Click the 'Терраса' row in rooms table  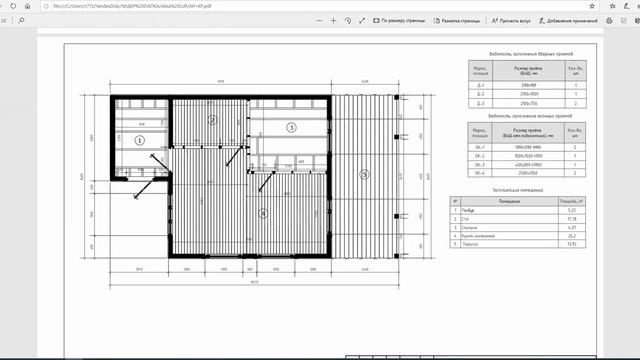pyautogui.click(x=518, y=244)
